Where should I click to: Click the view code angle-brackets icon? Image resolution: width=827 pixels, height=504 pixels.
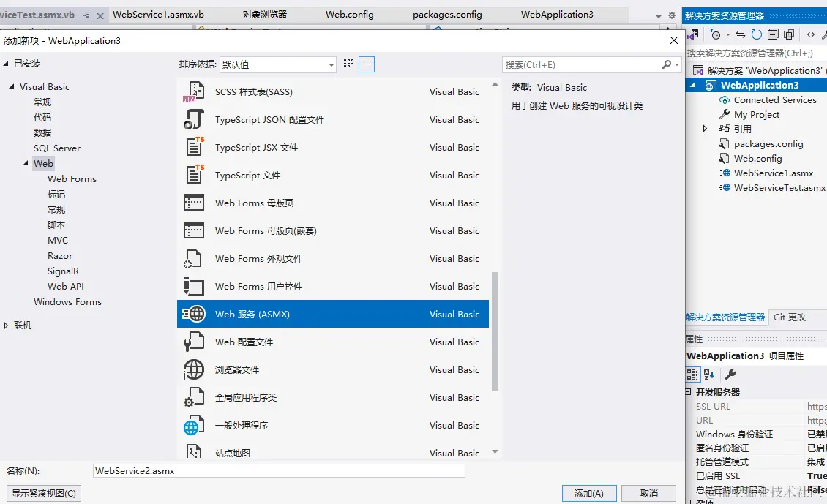(811, 34)
